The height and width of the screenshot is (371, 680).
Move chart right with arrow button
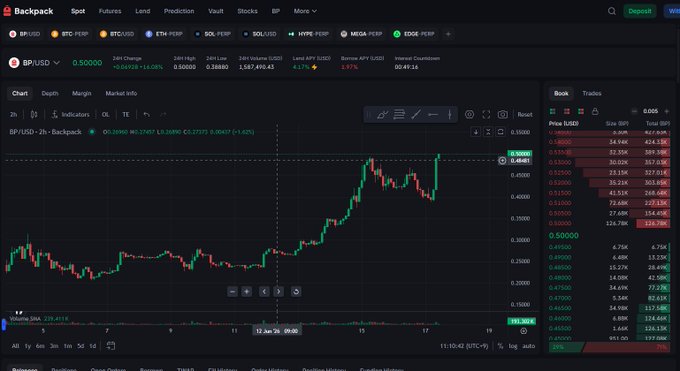[278, 292]
